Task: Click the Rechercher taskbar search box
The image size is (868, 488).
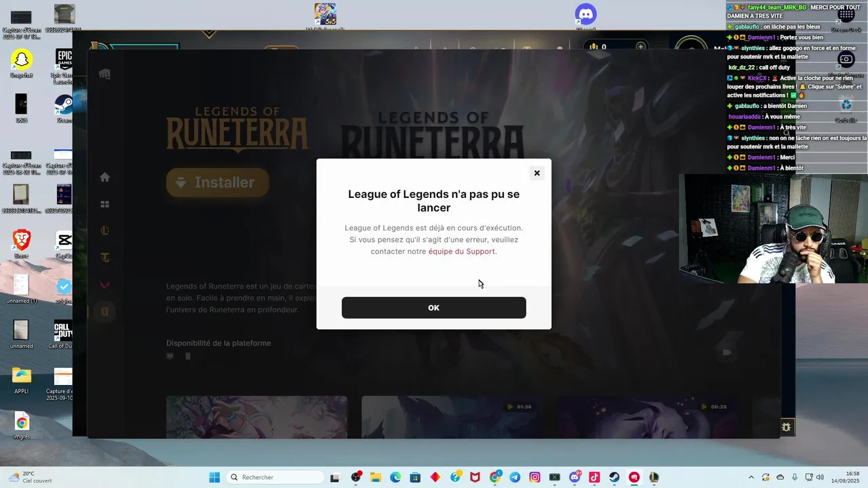Action: tap(274, 477)
